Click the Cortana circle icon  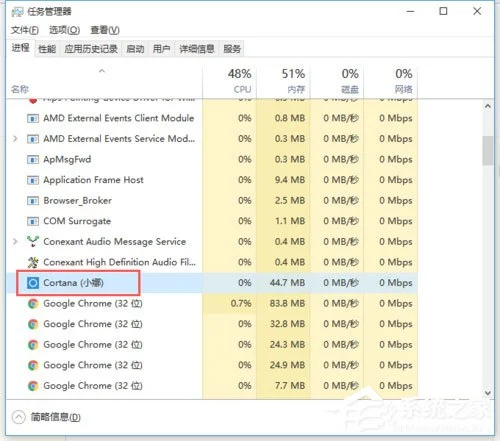33,283
